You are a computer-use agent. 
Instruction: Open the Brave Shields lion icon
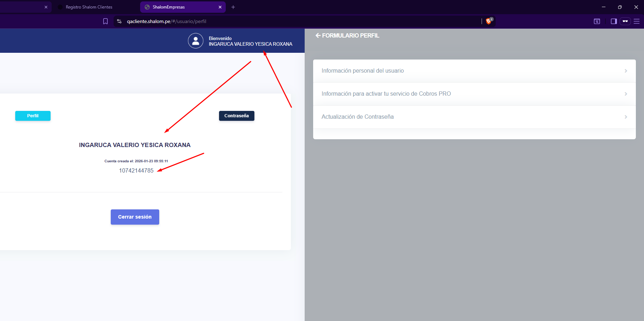coord(489,21)
